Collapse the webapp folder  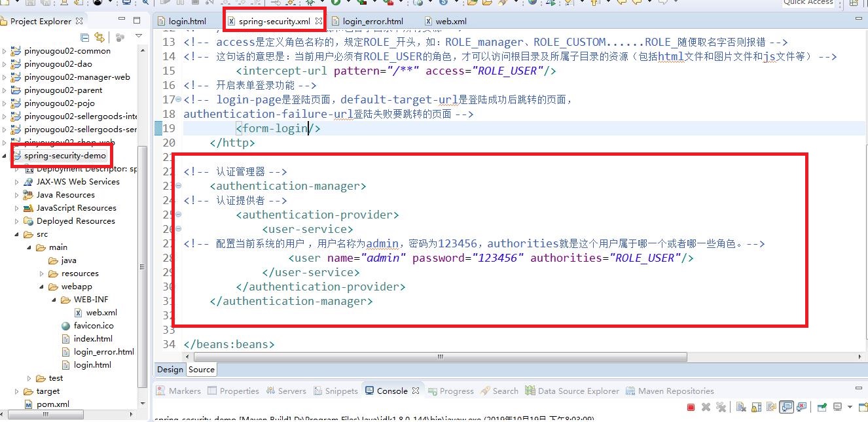[x=42, y=287]
